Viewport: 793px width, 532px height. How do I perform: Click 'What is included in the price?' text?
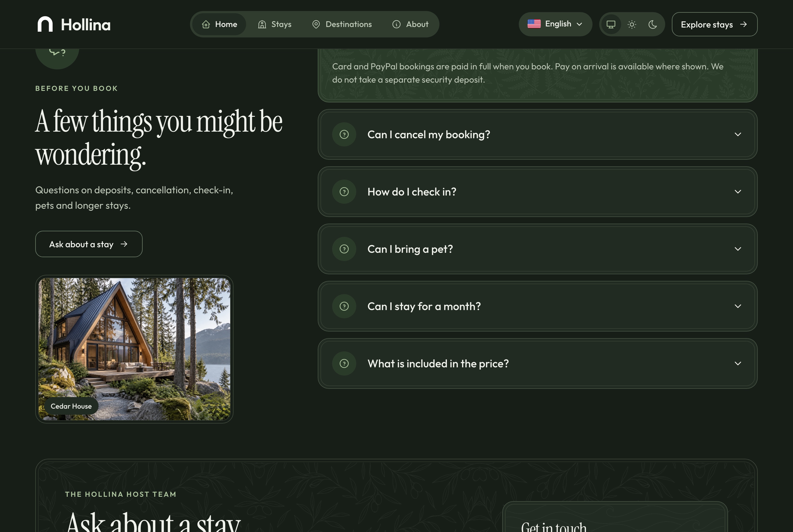coord(438,364)
